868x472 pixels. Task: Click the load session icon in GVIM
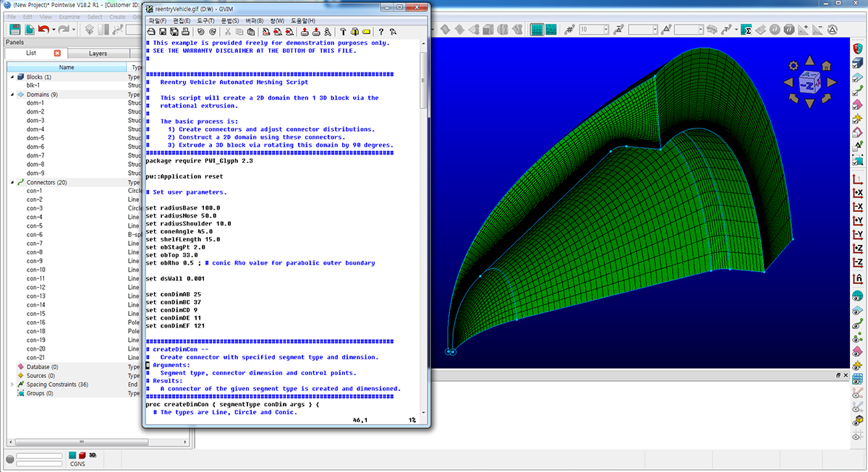click(304, 32)
